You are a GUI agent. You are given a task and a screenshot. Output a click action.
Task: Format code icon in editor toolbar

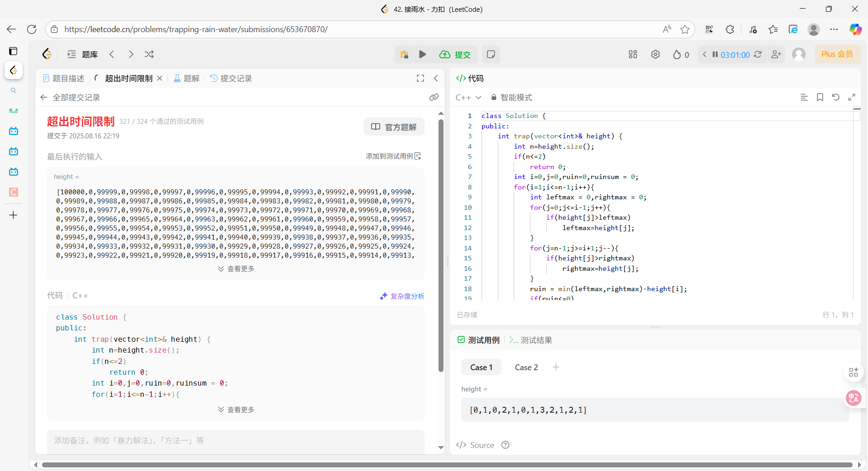click(804, 97)
